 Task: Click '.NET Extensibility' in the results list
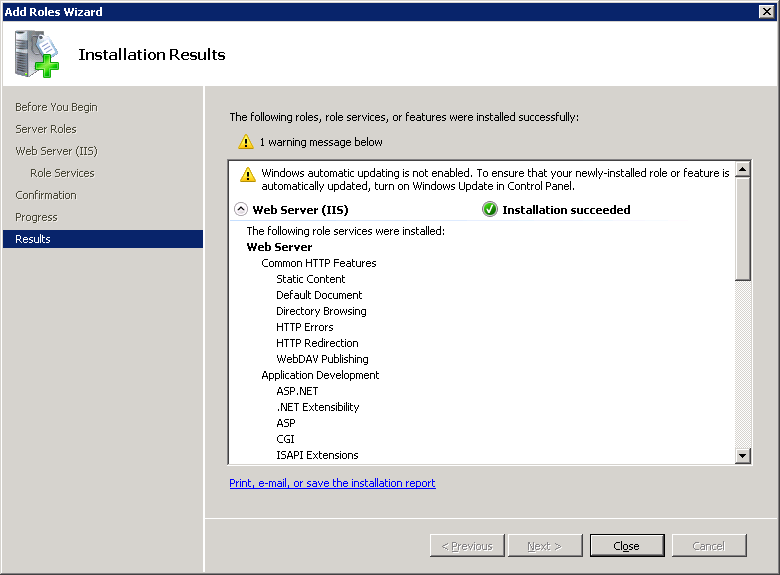click(x=317, y=407)
